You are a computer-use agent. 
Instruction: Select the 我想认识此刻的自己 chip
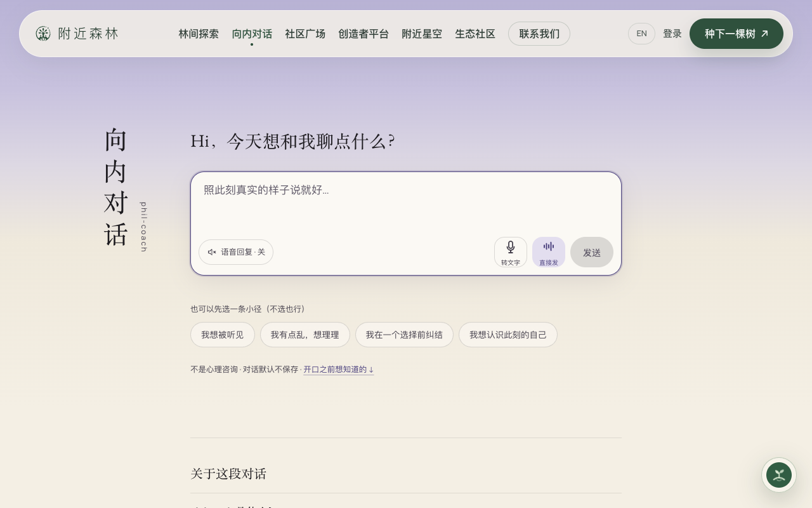click(x=508, y=335)
